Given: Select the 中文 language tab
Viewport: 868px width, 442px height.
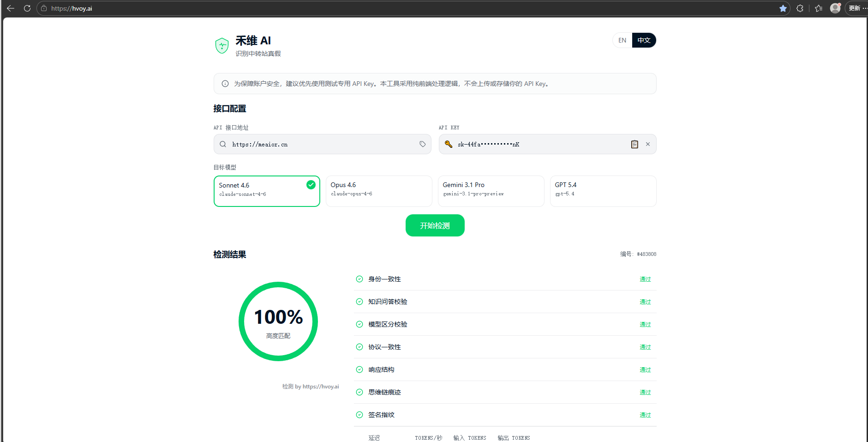Looking at the screenshot, I should point(644,40).
